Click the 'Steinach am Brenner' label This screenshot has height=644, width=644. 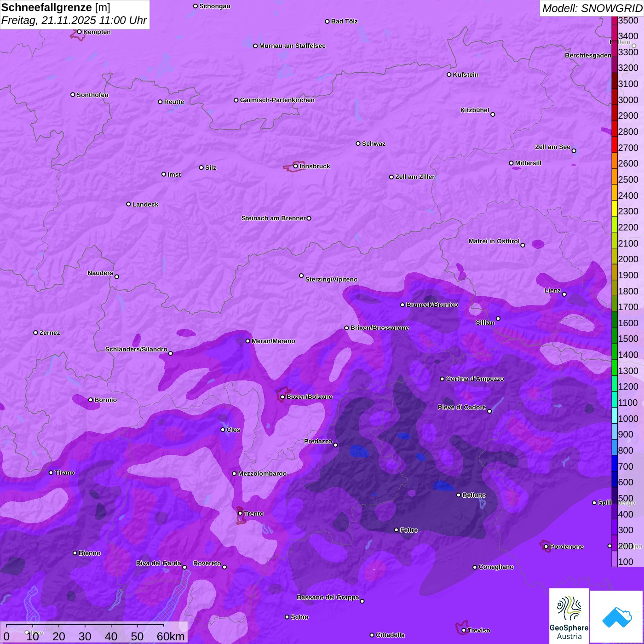pyautogui.click(x=274, y=218)
